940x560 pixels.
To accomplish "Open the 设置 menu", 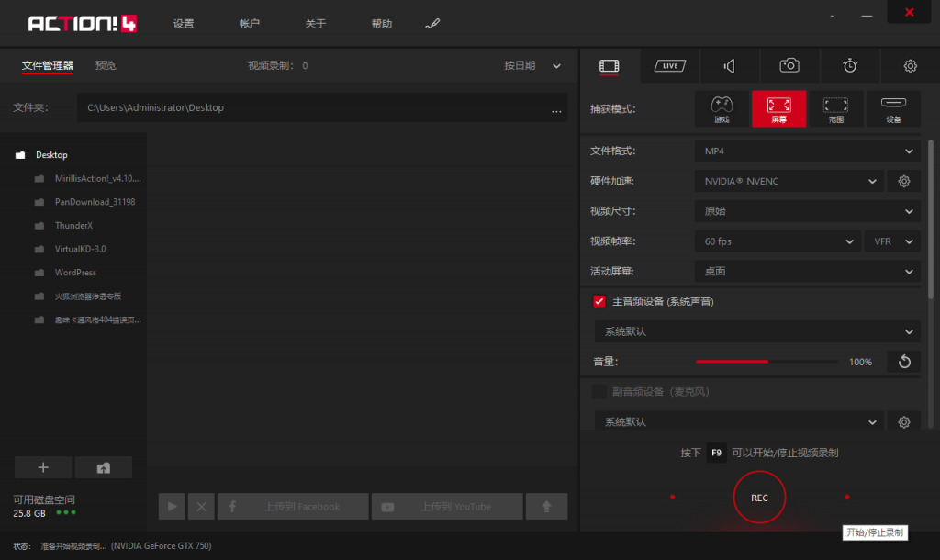I will coord(184,24).
